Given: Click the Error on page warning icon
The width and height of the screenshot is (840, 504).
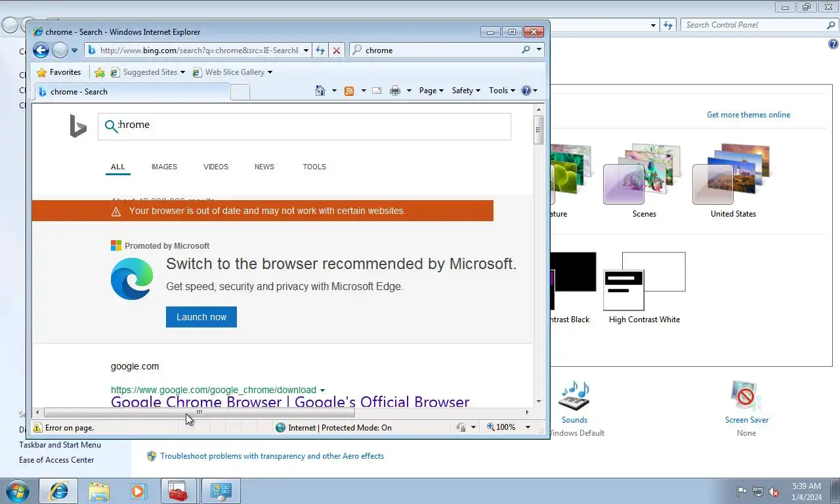Looking at the screenshot, I should [x=37, y=428].
